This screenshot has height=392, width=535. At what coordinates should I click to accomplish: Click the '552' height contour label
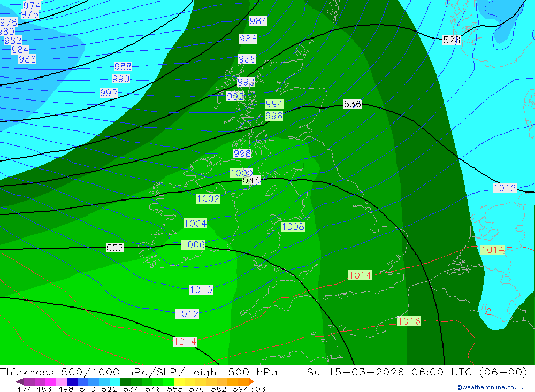coord(115,248)
